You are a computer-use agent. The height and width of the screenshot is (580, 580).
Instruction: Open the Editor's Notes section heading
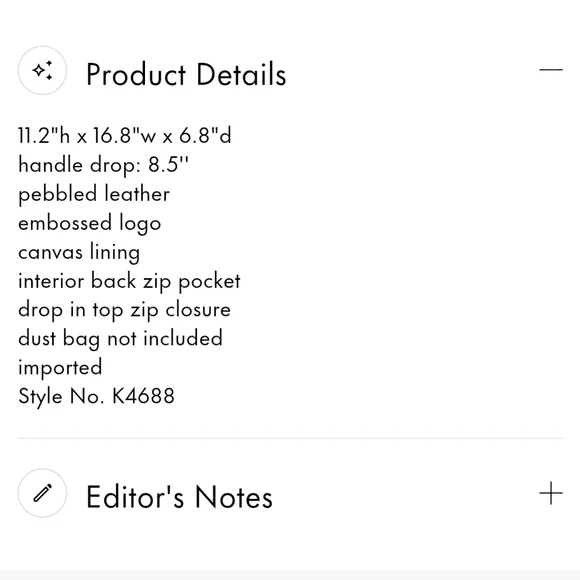click(179, 497)
